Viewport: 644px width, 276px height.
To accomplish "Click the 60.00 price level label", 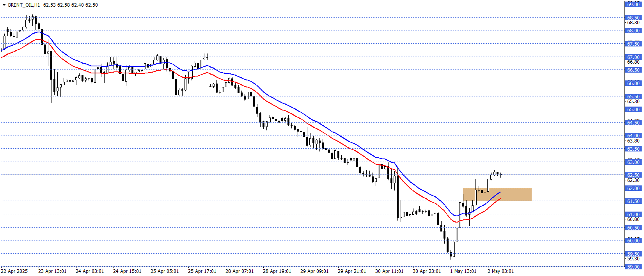I will (633, 240).
